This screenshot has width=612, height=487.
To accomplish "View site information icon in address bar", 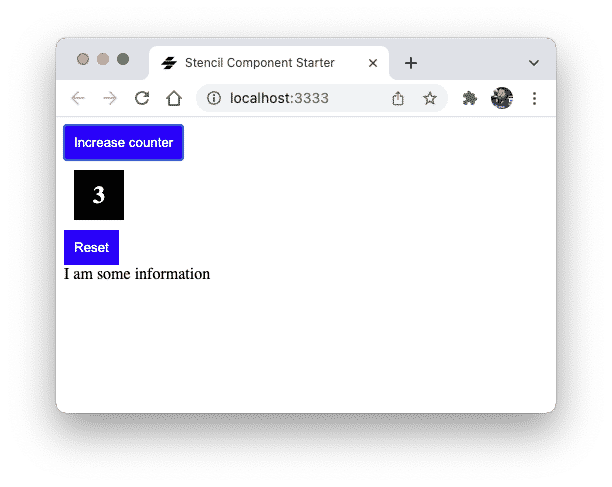I will (x=214, y=98).
